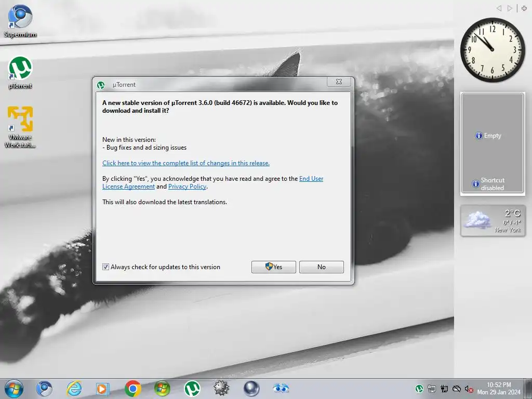This screenshot has width=532, height=399.
Task: Click the volume muted tray icon
Action: pos(469,389)
